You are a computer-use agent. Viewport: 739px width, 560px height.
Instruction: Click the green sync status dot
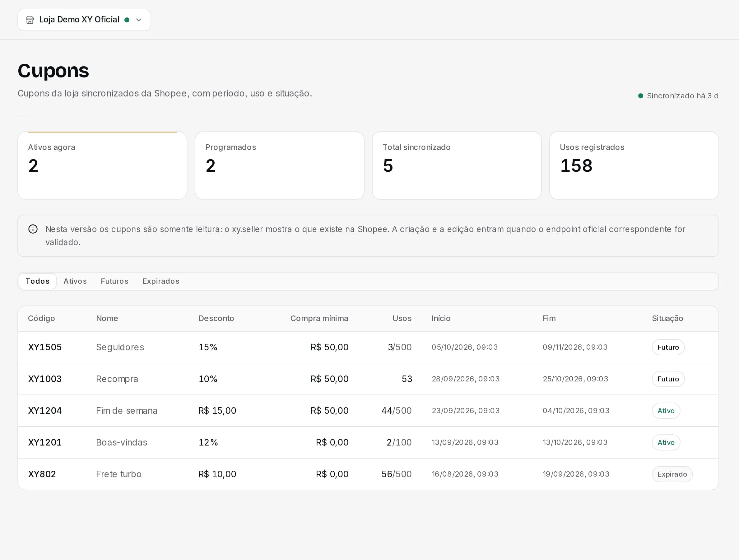pos(641,96)
